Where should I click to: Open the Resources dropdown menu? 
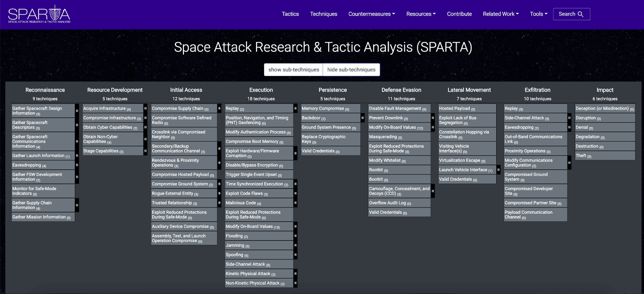421,14
